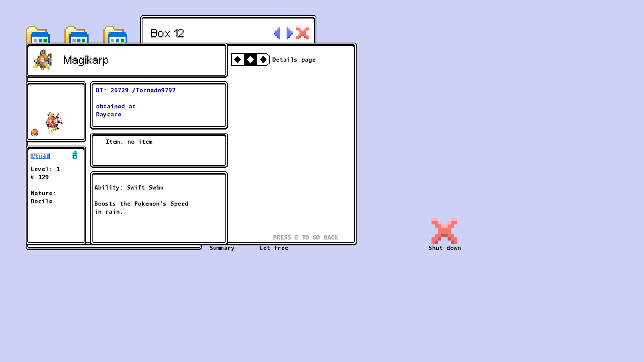Click the Poké Ball icon under the sprite
The width and height of the screenshot is (644, 362).
point(35,132)
